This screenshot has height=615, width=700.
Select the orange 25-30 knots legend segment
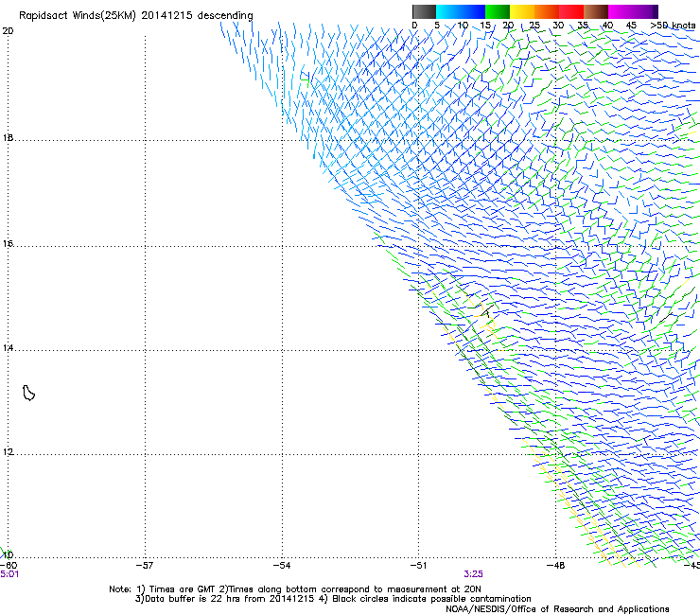(547, 11)
